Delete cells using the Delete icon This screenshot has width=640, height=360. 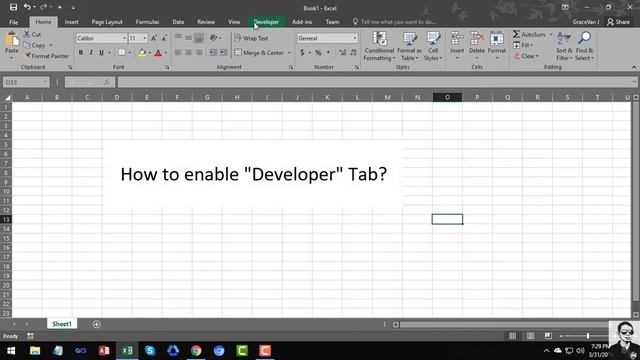click(477, 39)
